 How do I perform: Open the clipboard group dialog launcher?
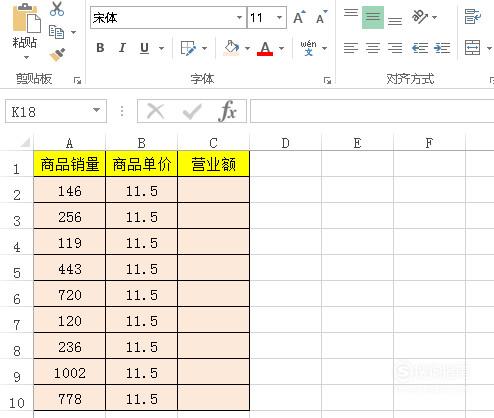click(77, 80)
